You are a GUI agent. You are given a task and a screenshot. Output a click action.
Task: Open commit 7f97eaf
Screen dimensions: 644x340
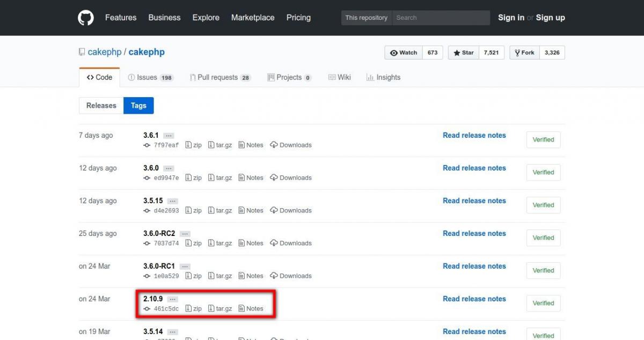(162, 145)
